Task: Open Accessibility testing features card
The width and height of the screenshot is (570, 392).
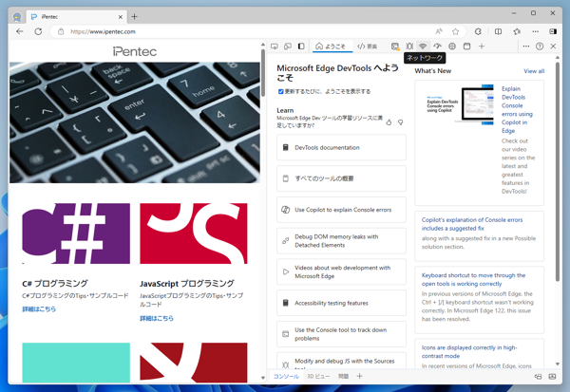Action: pyautogui.click(x=341, y=303)
